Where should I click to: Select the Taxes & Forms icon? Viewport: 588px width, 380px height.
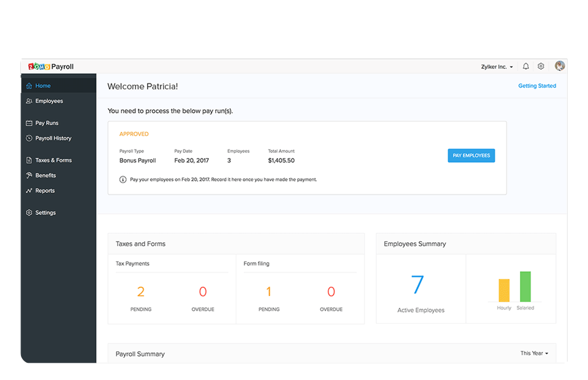tap(30, 160)
